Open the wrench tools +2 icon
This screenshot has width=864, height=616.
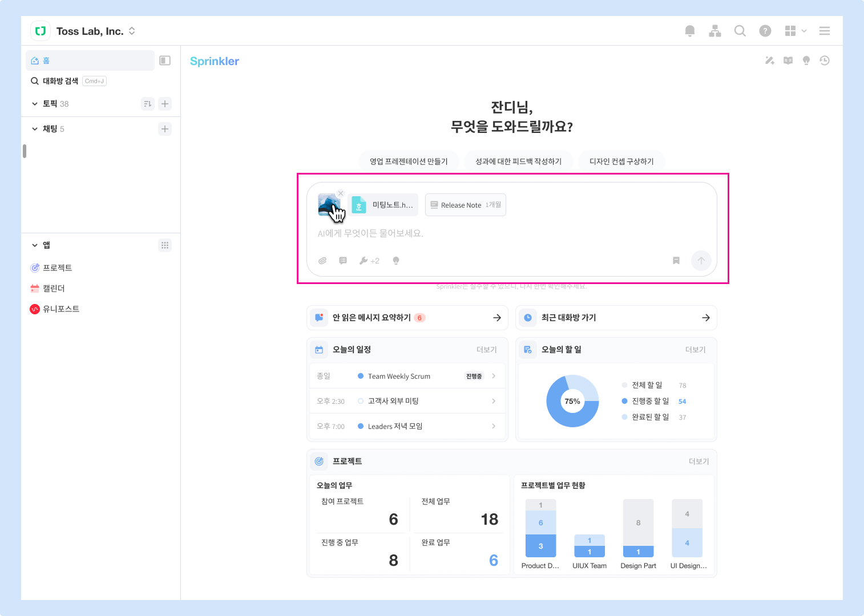coord(369,261)
